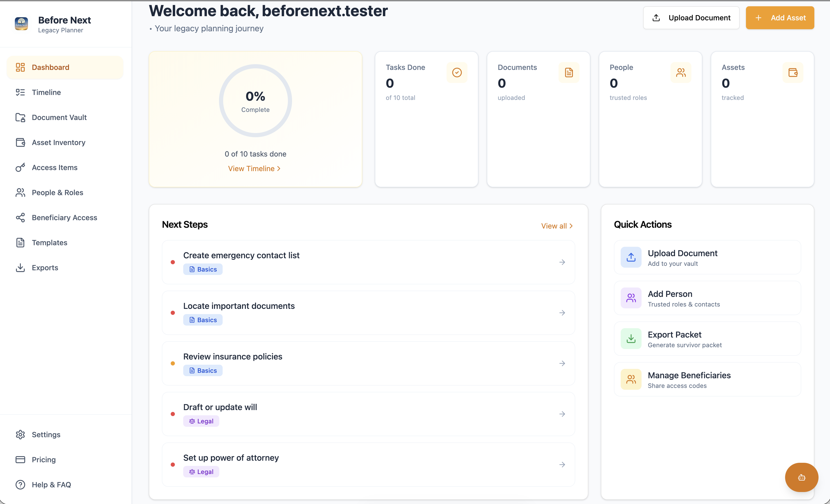Open the Set up power of attorney step
Viewport: 830px width, 504px height.
coord(369,465)
